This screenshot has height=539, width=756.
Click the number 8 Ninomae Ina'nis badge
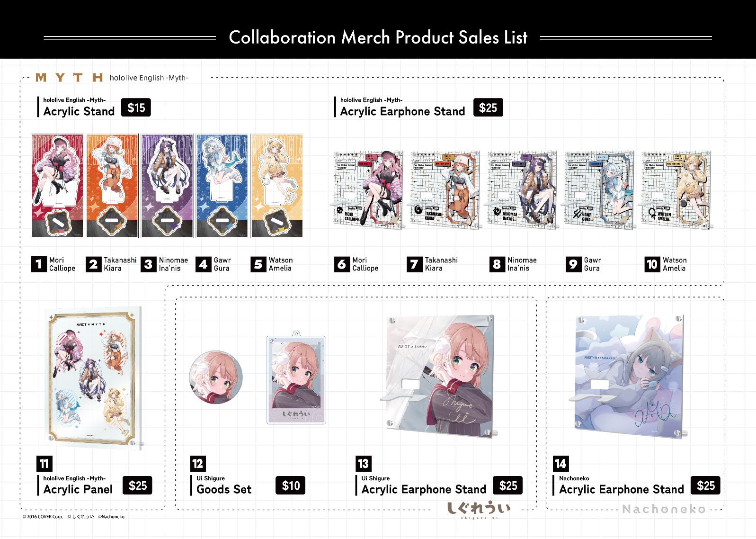coord(497,264)
